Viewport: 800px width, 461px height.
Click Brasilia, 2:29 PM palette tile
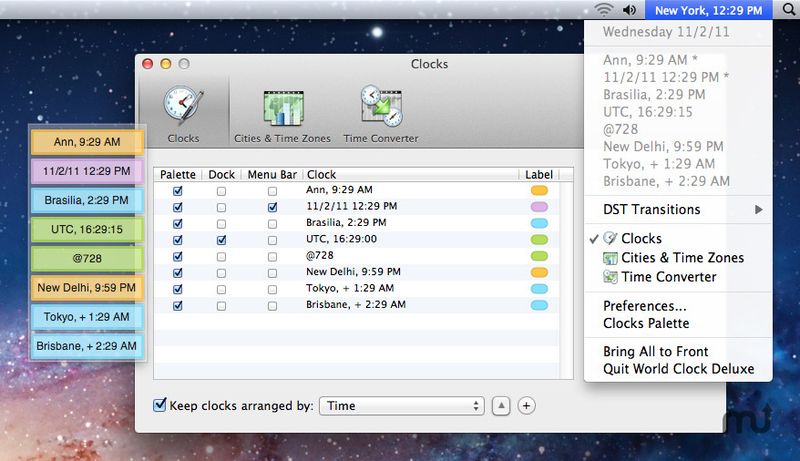(x=87, y=200)
